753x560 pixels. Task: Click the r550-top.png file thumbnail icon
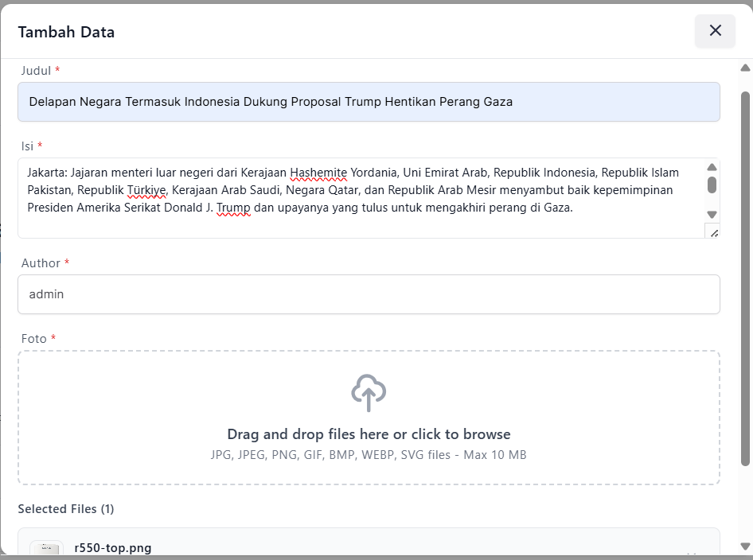46,548
